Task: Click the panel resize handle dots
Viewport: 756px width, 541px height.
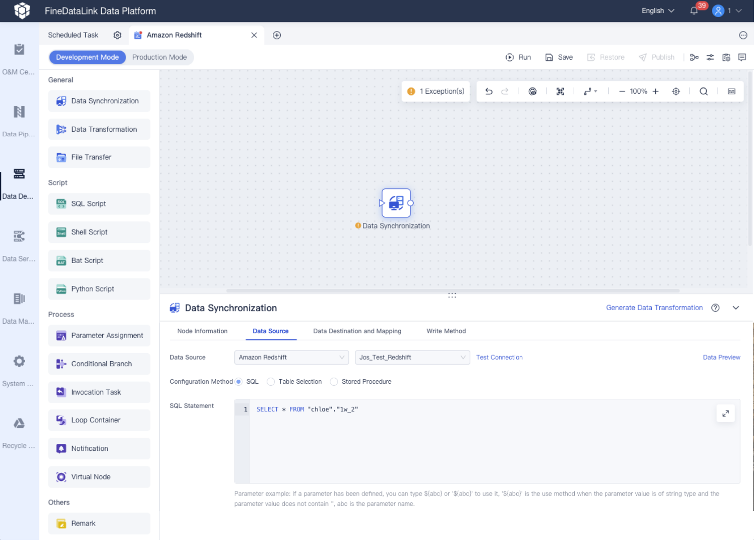Action: pos(452,296)
